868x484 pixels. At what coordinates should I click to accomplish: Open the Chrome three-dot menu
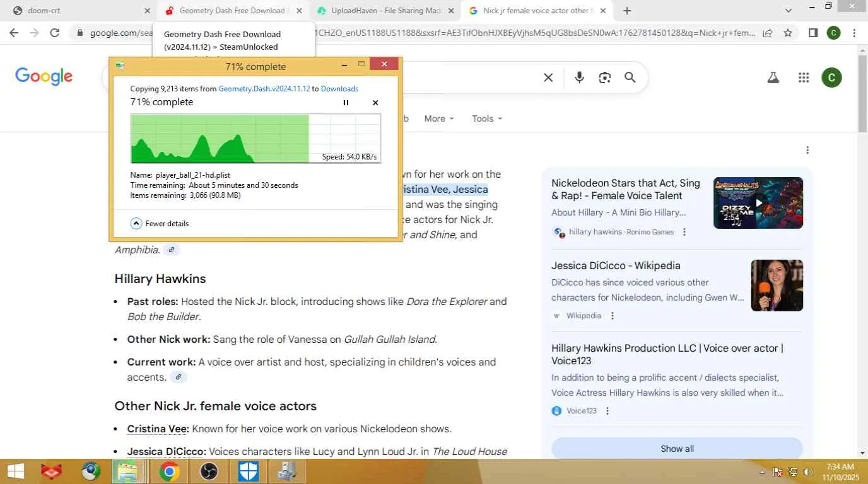(x=854, y=33)
